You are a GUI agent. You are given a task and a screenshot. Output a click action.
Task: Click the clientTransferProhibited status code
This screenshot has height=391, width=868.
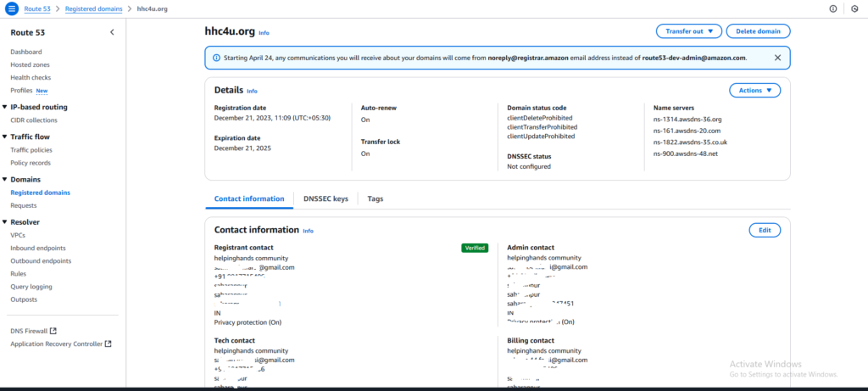pyautogui.click(x=542, y=127)
